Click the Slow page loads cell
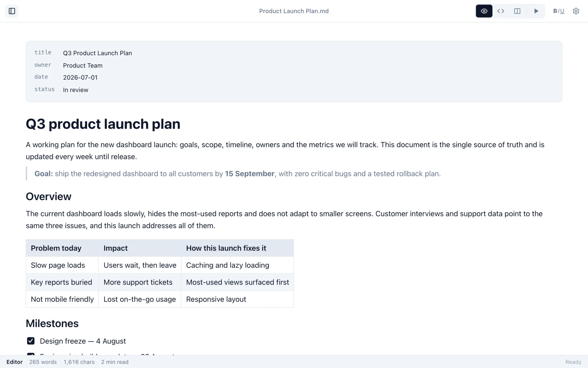The width and height of the screenshot is (588, 368). 62,265
